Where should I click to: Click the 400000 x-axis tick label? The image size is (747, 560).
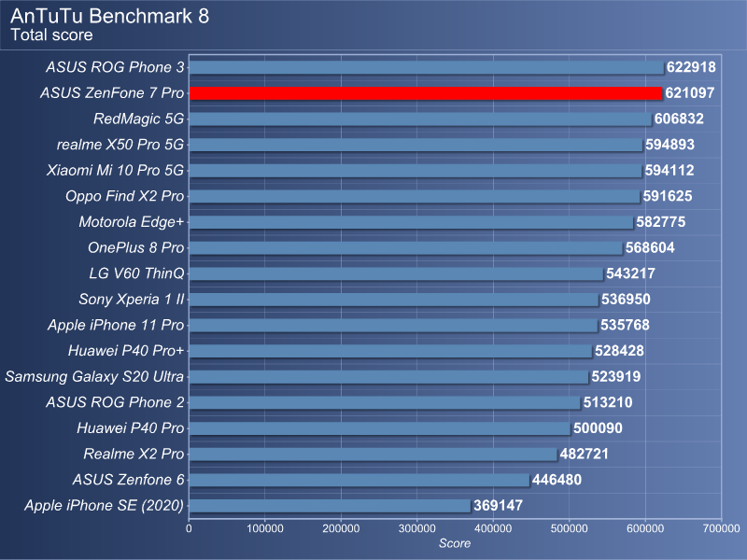493,528
